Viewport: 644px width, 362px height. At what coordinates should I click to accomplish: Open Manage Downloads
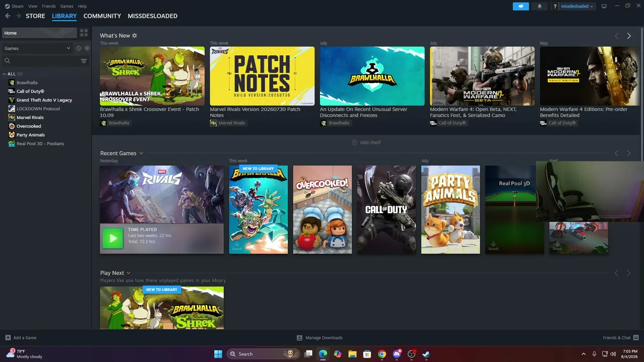319,338
